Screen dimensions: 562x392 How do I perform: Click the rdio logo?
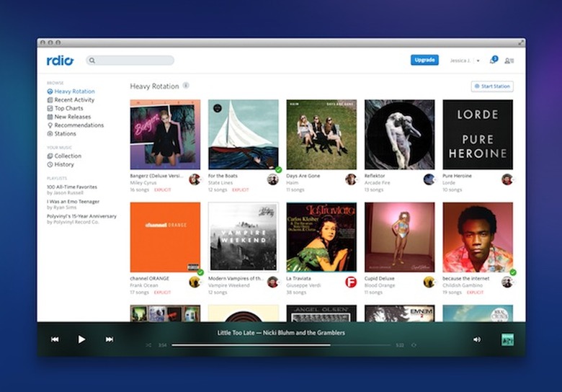[x=61, y=61]
